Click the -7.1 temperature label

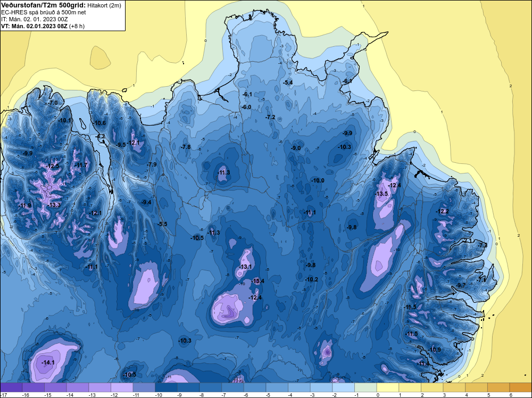[481, 280]
